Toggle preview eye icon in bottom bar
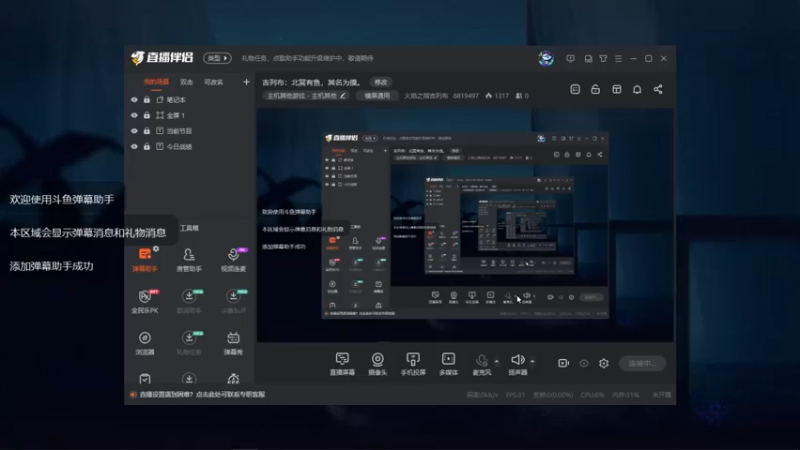This screenshot has height=450, width=800. coord(584,363)
